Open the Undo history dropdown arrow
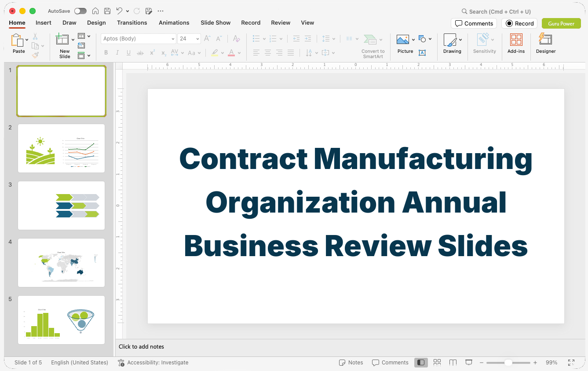This screenshot has height=371, width=588. click(128, 11)
